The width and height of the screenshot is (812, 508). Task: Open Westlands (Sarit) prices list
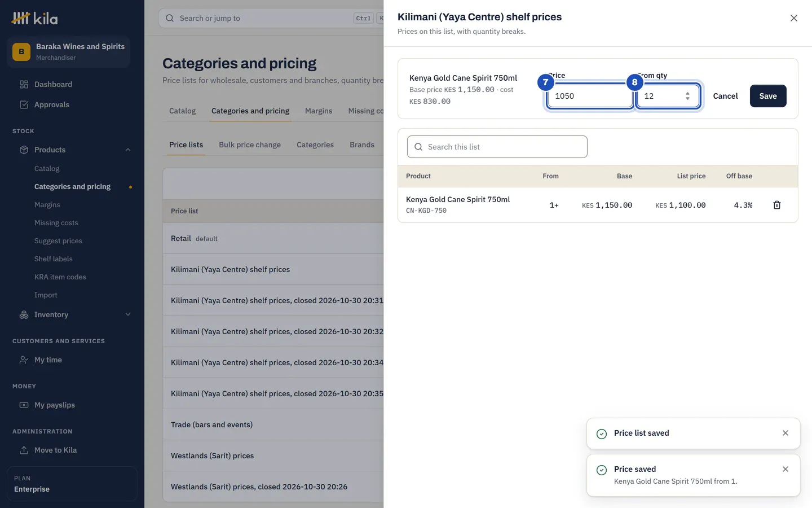tap(273, 456)
